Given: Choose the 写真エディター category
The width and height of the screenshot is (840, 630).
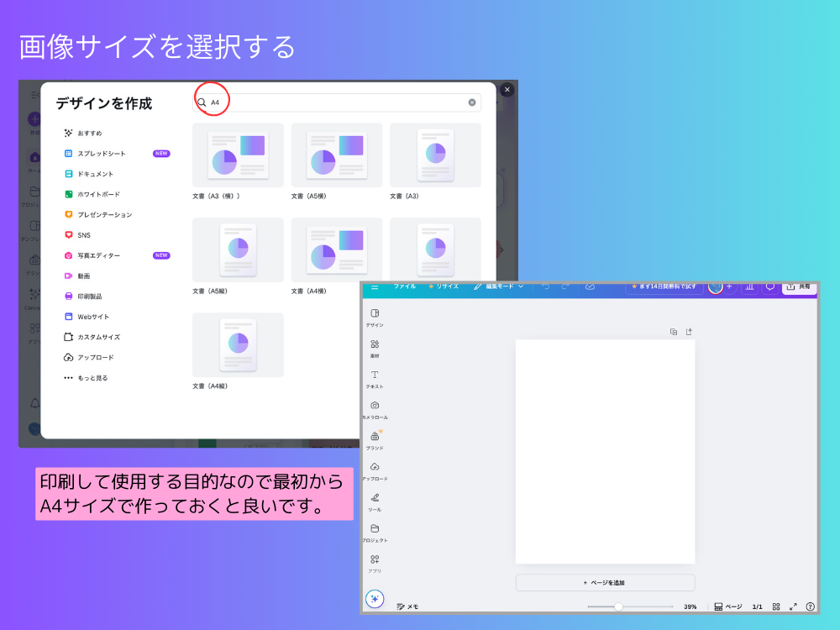Looking at the screenshot, I should [x=95, y=256].
